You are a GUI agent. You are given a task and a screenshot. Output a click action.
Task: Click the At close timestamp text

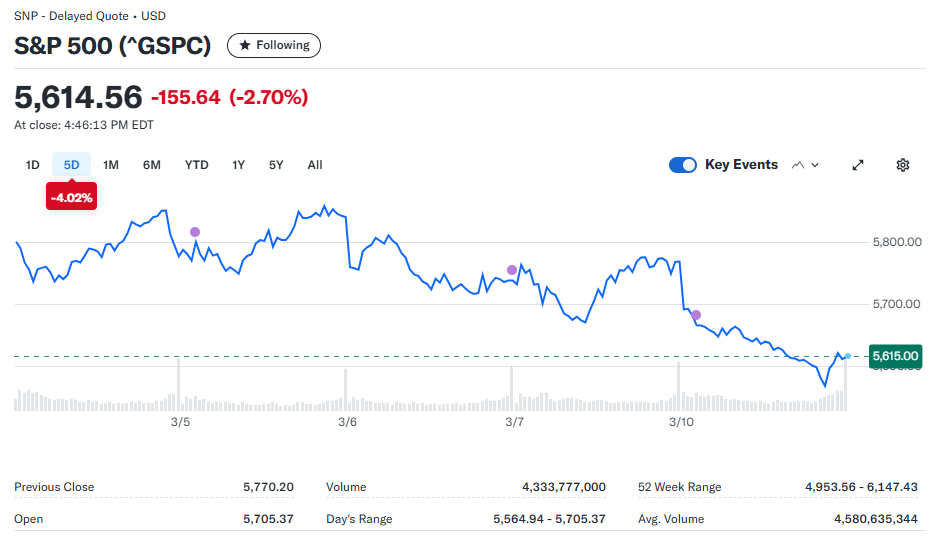[84, 125]
